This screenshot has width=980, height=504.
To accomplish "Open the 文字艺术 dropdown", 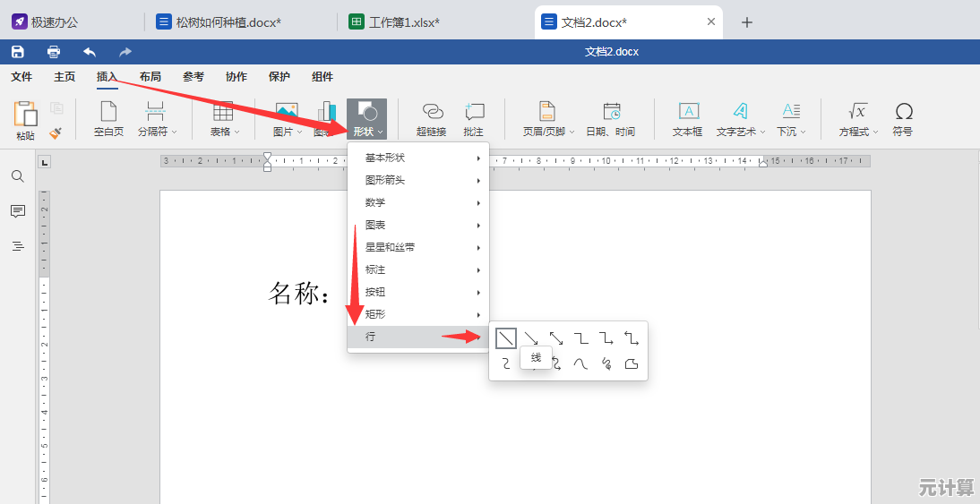I will click(x=741, y=120).
